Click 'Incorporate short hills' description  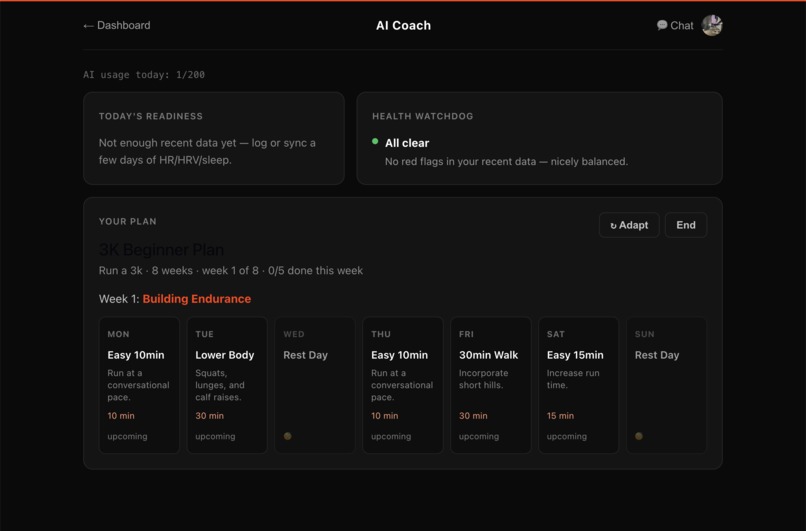pyautogui.click(x=484, y=379)
